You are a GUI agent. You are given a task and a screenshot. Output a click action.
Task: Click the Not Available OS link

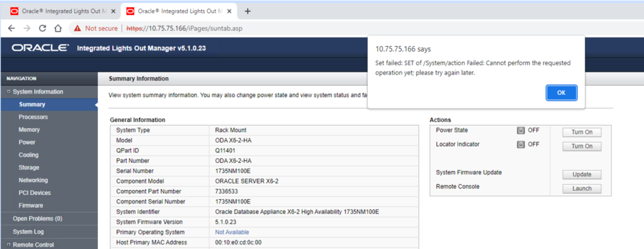pyautogui.click(x=232, y=232)
